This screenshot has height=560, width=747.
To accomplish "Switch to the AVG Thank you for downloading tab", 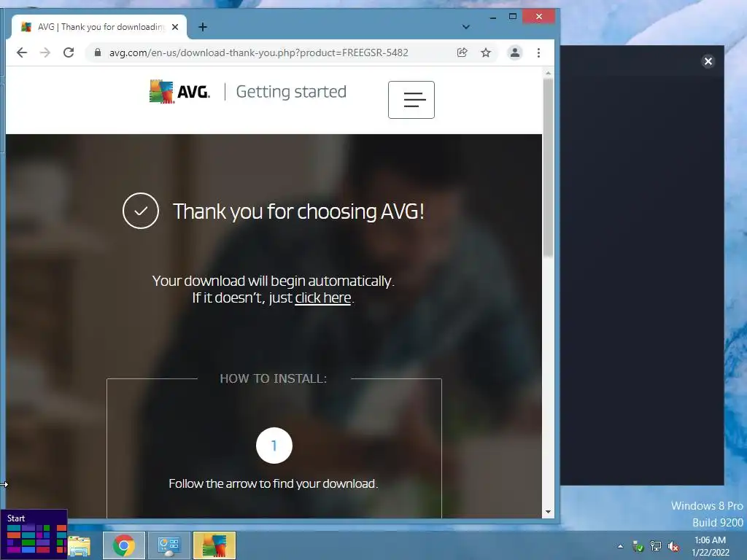I will point(99,27).
